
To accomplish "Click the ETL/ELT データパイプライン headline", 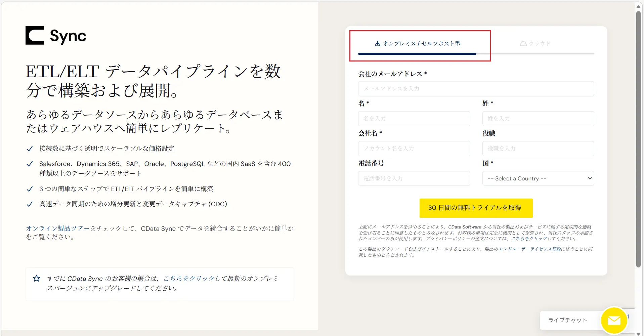I will [x=153, y=81].
